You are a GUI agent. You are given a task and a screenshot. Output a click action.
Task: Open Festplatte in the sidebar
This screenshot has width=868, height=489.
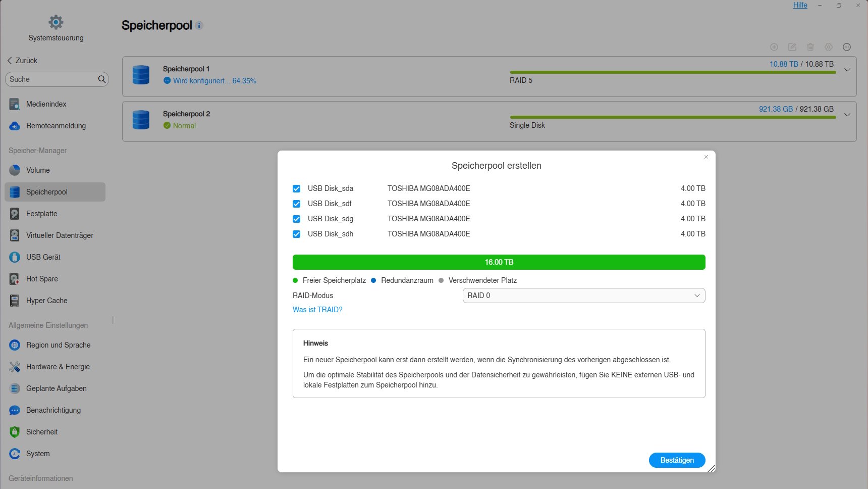click(x=41, y=214)
